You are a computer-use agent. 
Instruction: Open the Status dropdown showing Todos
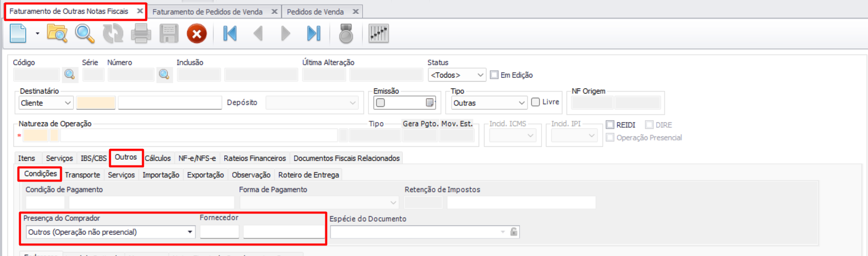[457, 75]
